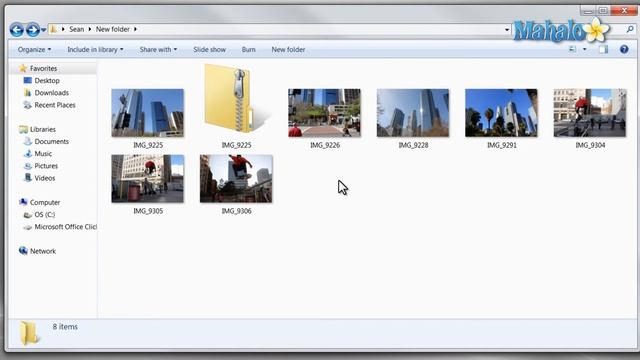Open the Organize menu
The image size is (640, 360).
coord(34,49)
